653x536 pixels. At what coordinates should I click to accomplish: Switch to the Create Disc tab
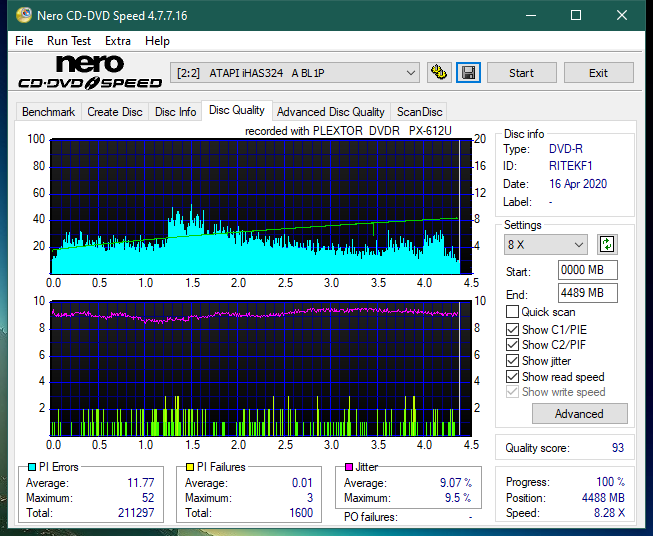[115, 112]
